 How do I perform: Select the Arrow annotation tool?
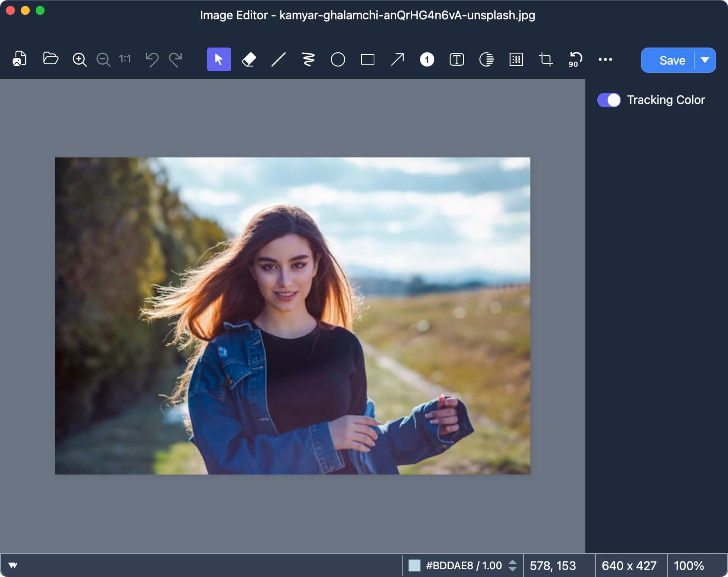[x=397, y=59]
